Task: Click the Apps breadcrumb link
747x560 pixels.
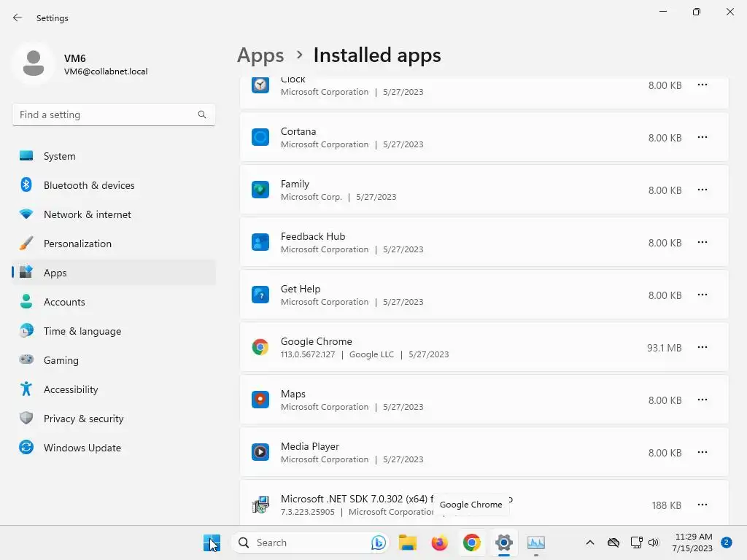Action: point(260,55)
